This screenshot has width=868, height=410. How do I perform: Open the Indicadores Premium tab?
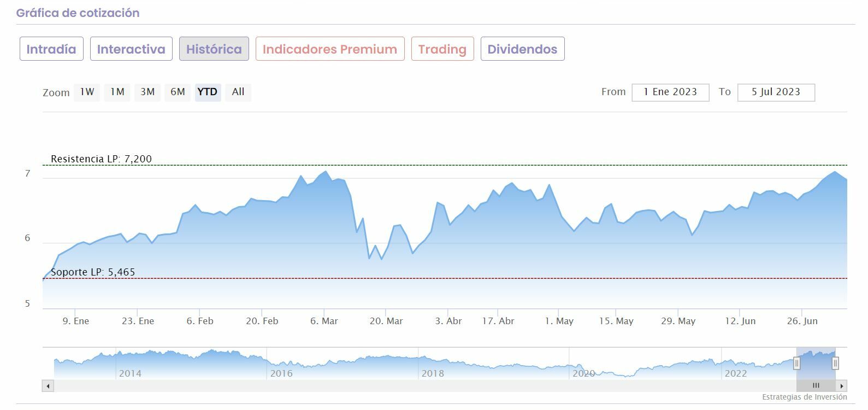click(330, 49)
